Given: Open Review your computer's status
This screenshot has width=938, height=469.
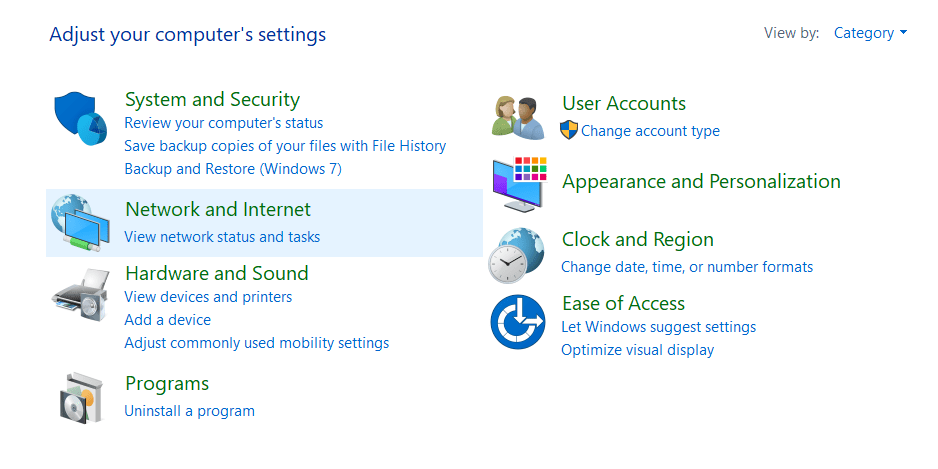Looking at the screenshot, I should [x=224, y=123].
